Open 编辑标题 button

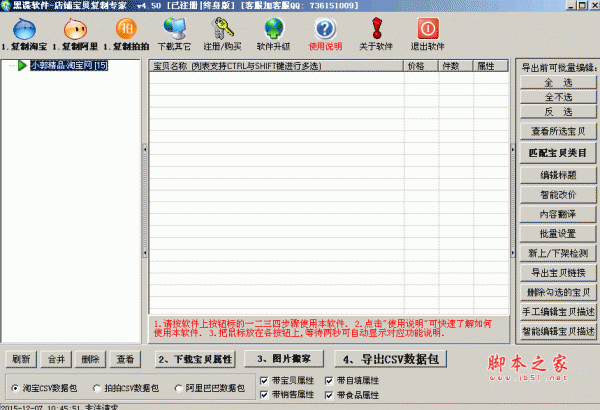[558, 175]
